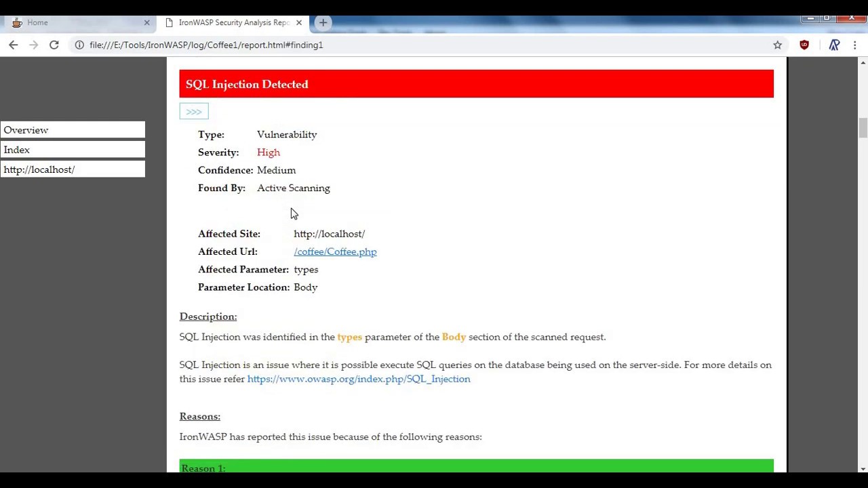This screenshot has width=868, height=488.
Task: Open a new browser tab
Action: 323,22
